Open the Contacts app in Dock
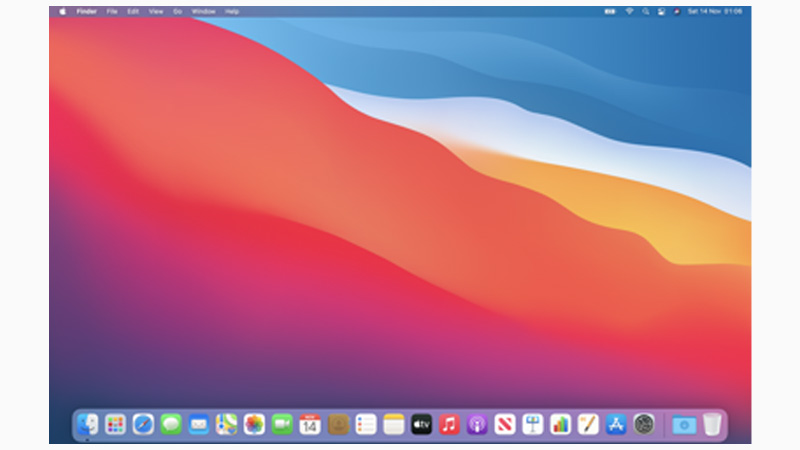The image size is (800, 450). coord(338,424)
